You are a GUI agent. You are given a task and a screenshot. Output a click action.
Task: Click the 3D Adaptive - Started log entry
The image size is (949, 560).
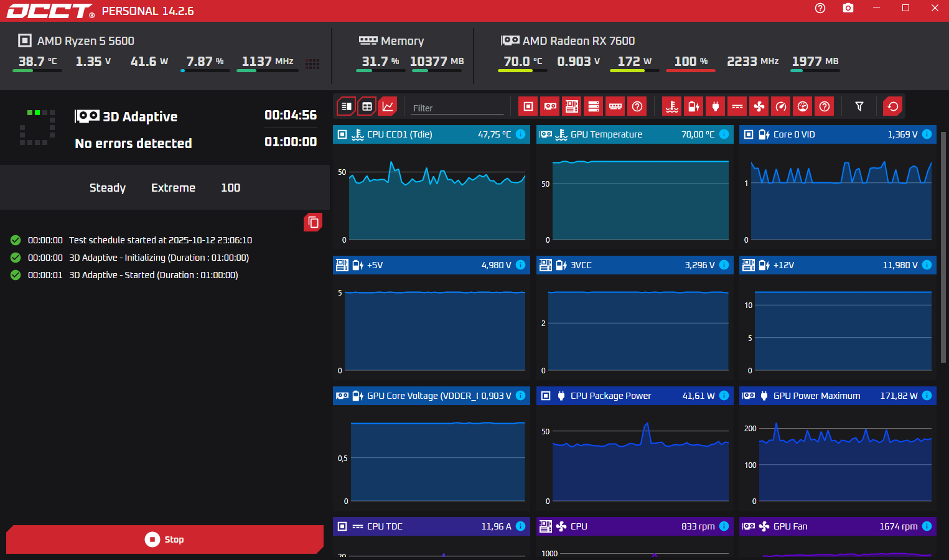point(153,275)
